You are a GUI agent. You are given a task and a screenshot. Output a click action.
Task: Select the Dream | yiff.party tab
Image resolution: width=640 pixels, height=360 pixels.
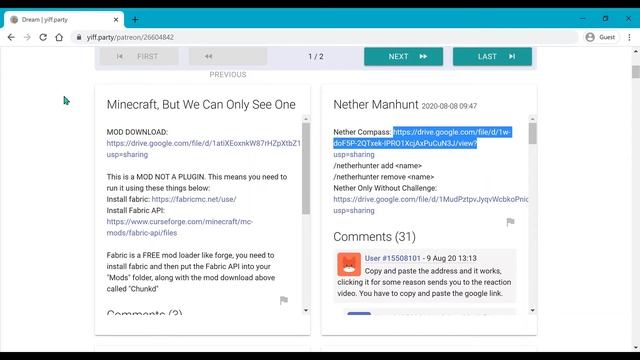tap(63, 20)
